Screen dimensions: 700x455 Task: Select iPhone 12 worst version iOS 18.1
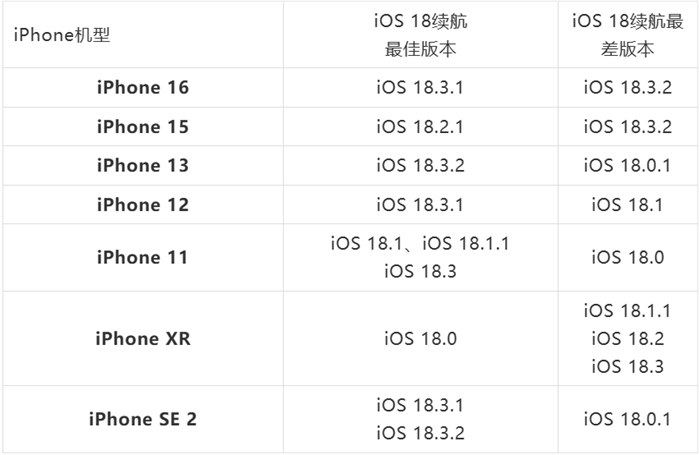(627, 205)
